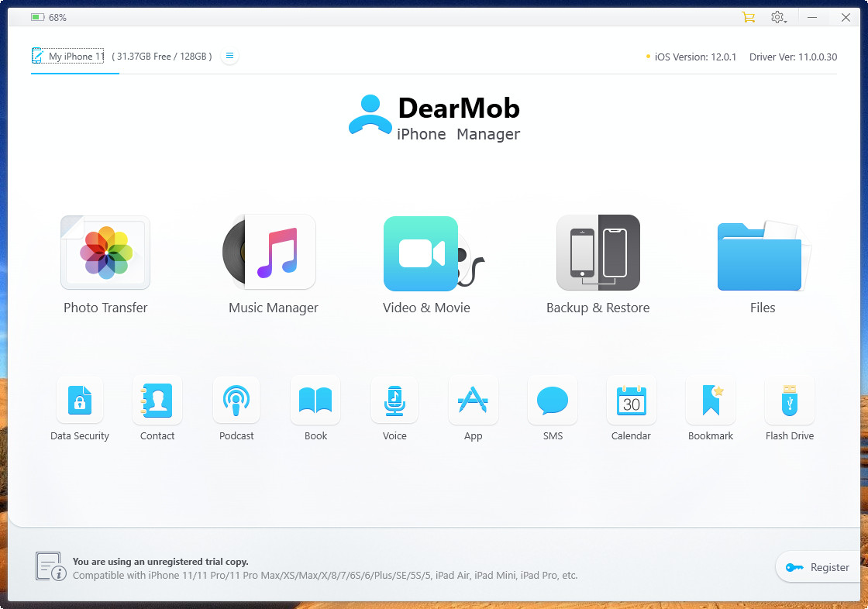Open the App manager

[x=473, y=401]
